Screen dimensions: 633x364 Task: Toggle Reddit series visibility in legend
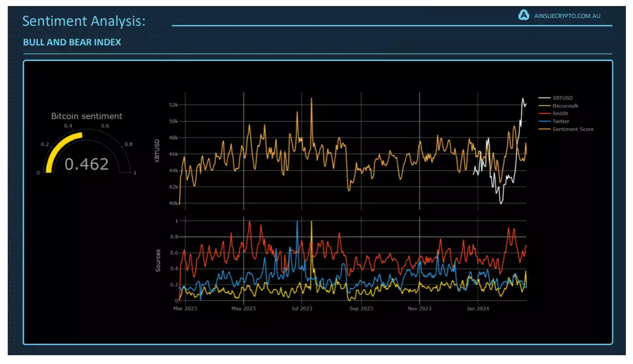pos(561,113)
